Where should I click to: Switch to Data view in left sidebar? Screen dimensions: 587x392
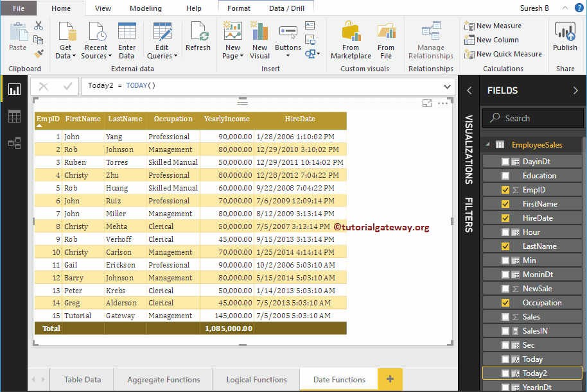14,116
